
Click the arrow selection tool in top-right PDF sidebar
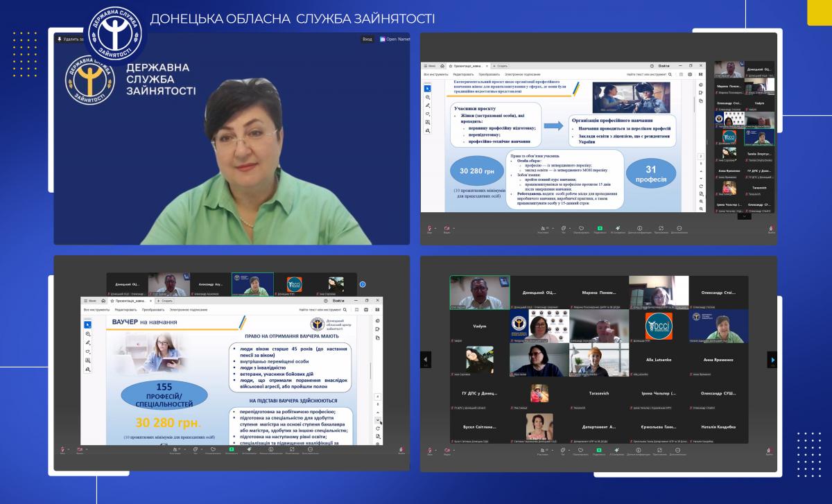428,88
